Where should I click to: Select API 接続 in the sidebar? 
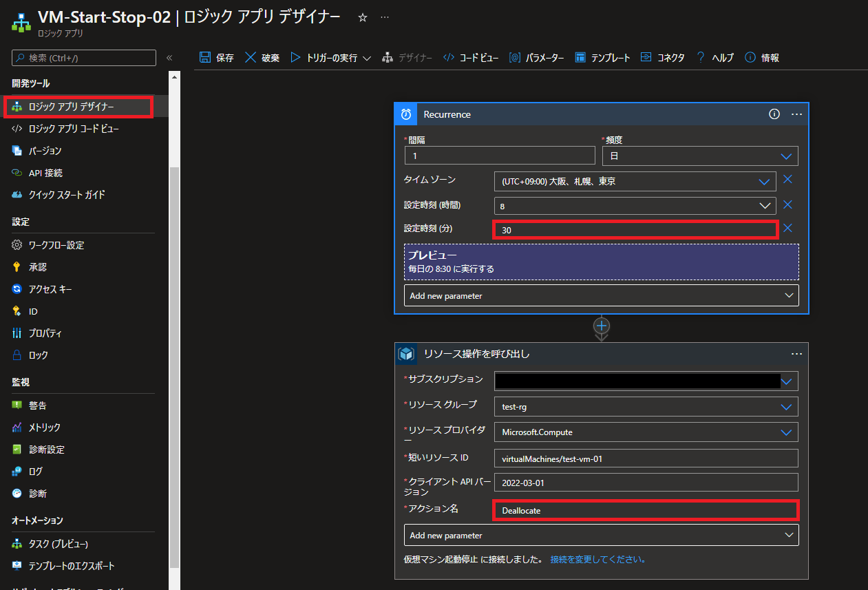pyautogui.click(x=45, y=173)
